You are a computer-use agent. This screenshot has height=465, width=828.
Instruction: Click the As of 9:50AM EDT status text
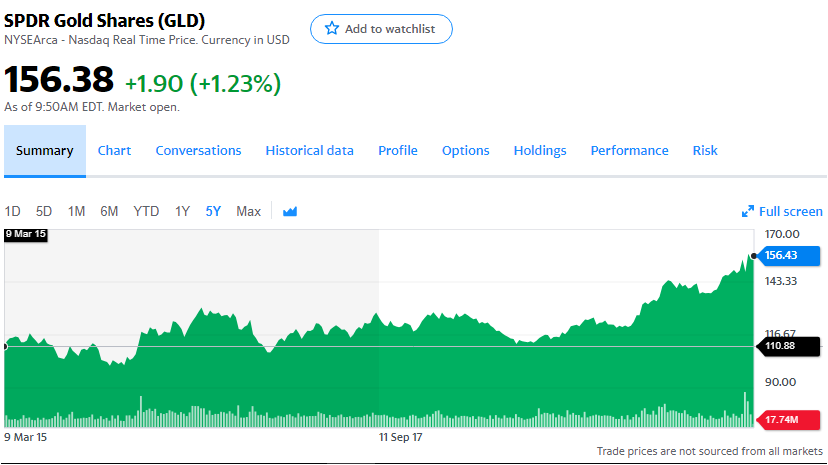[92, 107]
